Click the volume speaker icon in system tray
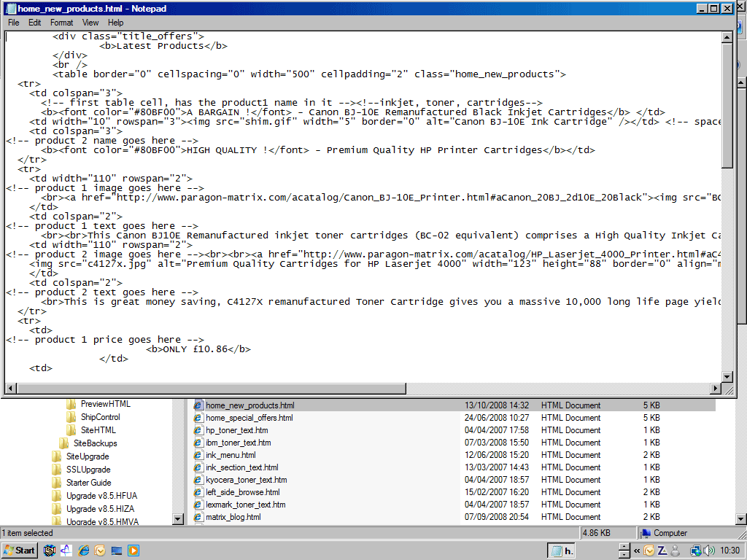747x560 pixels. pyautogui.click(x=708, y=551)
